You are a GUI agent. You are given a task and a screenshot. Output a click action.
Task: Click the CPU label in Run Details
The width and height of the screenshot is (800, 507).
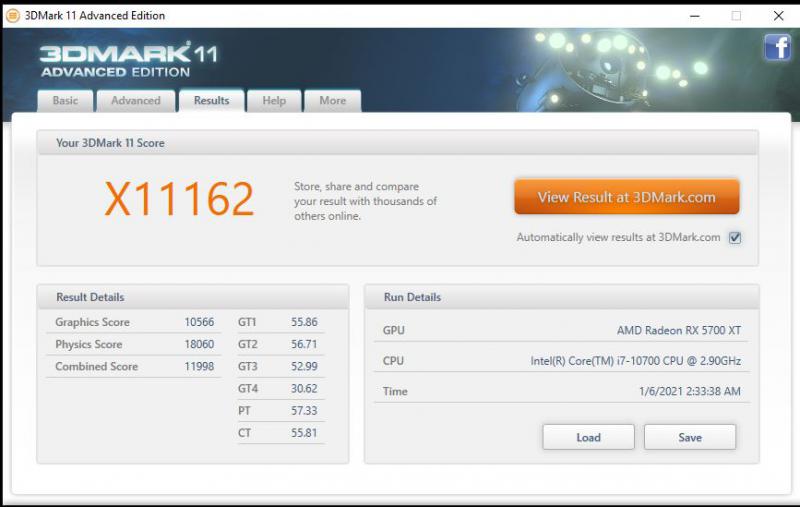[393, 361]
